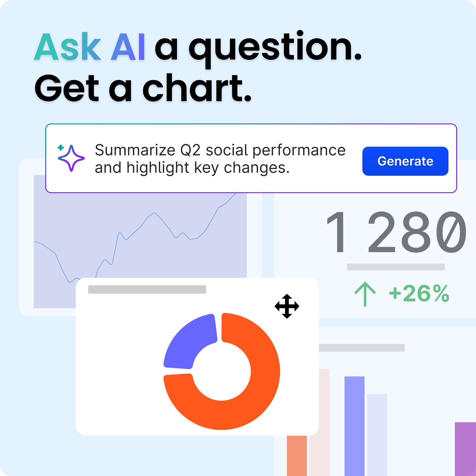Viewport: 476px width, 476px height.
Task: Click the large 1280 metric number
Action: (396, 232)
